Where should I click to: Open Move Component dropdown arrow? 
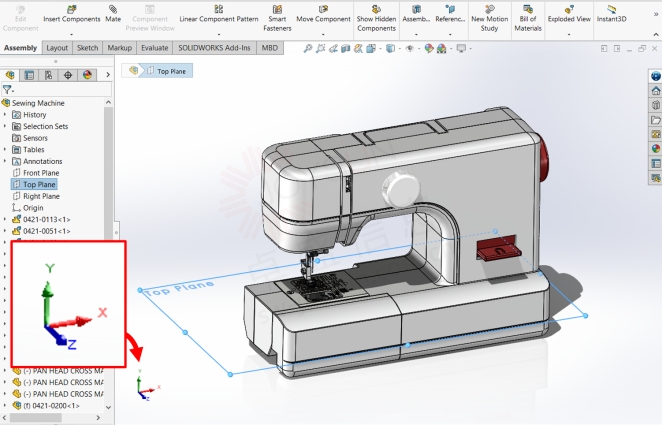323,34
